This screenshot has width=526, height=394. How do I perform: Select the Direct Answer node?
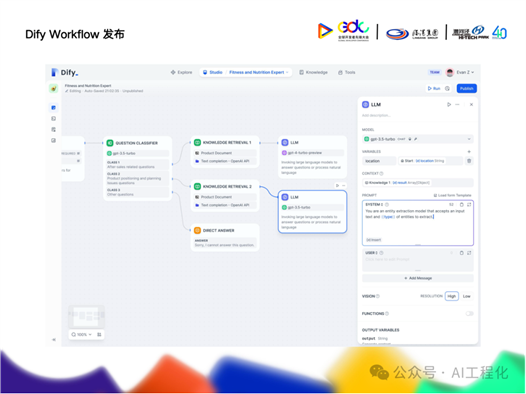[225, 237]
